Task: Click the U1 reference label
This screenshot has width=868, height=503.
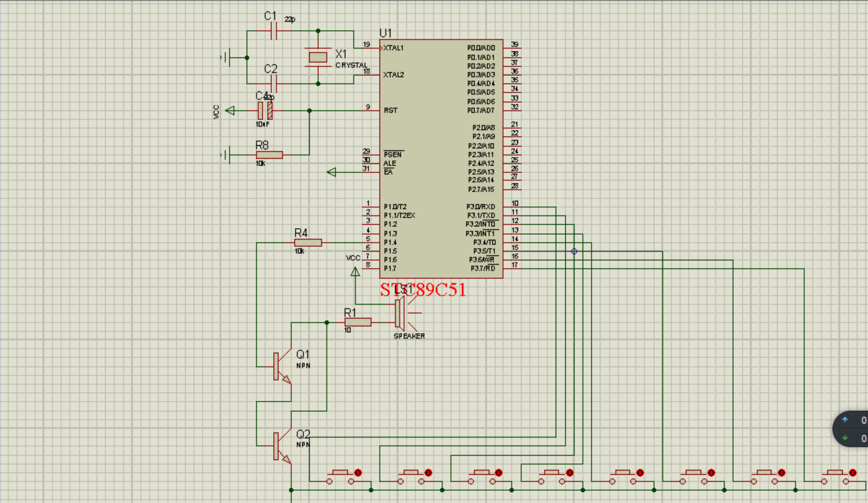Action: point(385,33)
